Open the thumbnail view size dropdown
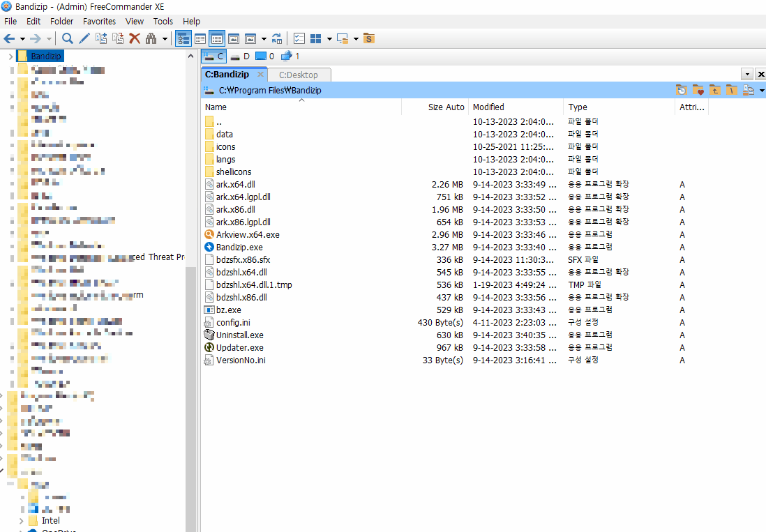766x532 pixels. (264, 39)
